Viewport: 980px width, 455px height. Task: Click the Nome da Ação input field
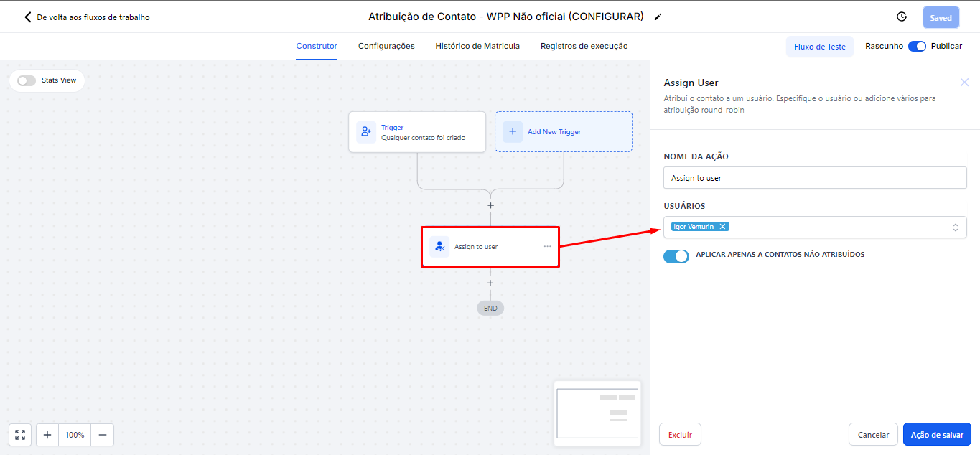point(814,178)
